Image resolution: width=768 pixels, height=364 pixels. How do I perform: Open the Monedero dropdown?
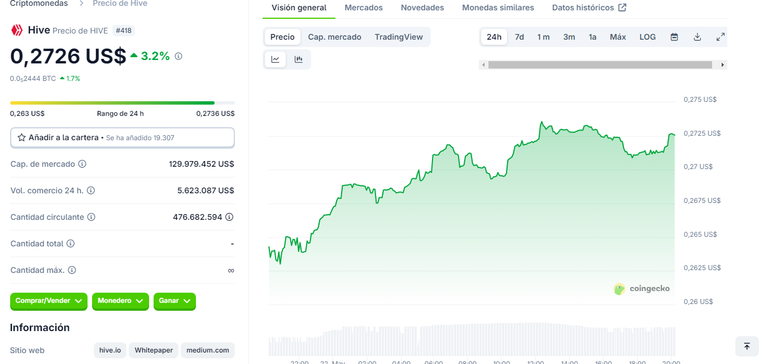(120, 301)
